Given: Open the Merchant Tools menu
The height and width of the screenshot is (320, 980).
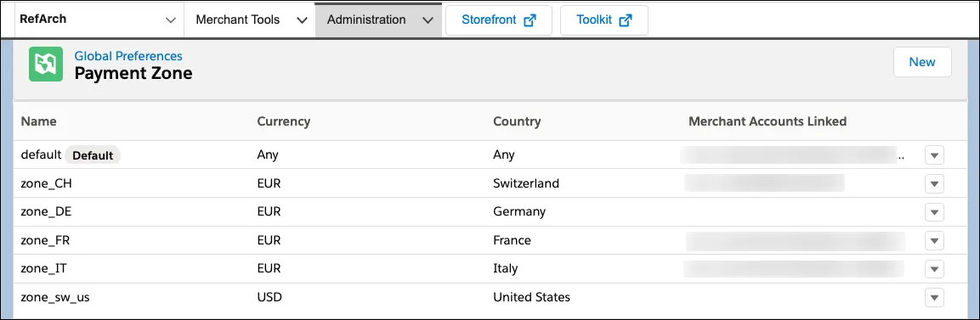Looking at the screenshot, I should 249,20.
